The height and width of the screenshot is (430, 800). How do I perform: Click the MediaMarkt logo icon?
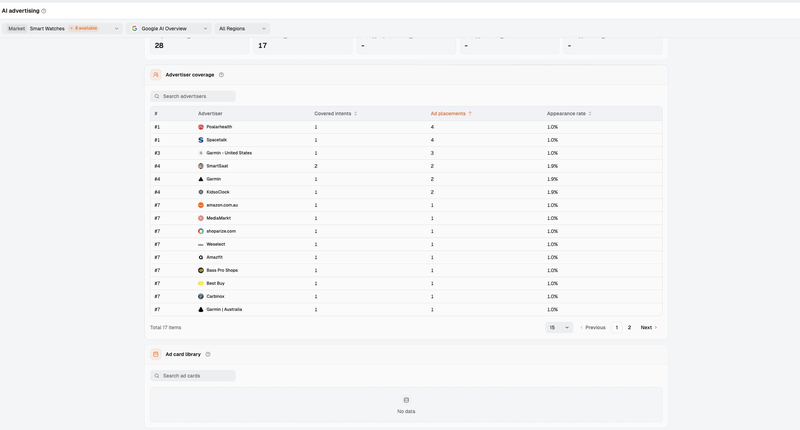[201, 218]
